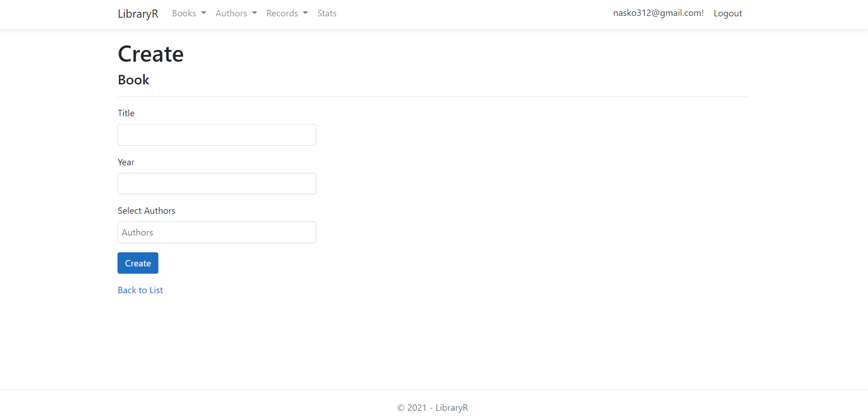Click the Create page heading
The height and width of the screenshot is (418, 868).
click(150, 54)
